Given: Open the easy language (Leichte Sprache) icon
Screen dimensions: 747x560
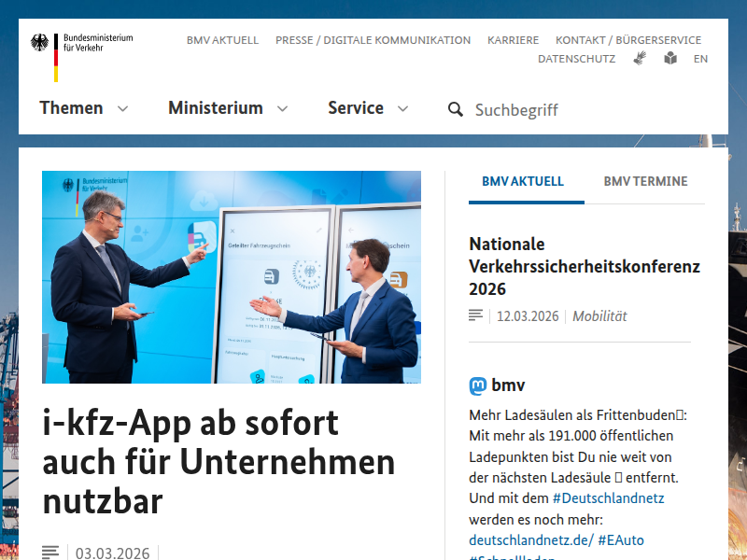Looking at the screenshot, I should click(670, 58).
